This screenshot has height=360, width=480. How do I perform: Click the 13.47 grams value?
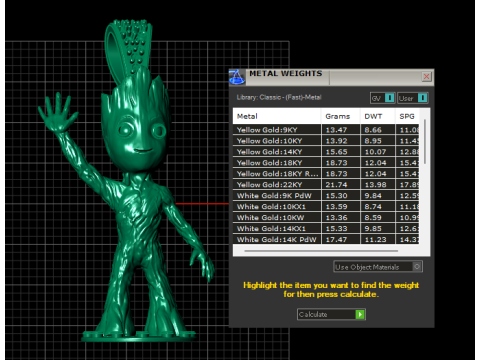(x=336, y=130)
